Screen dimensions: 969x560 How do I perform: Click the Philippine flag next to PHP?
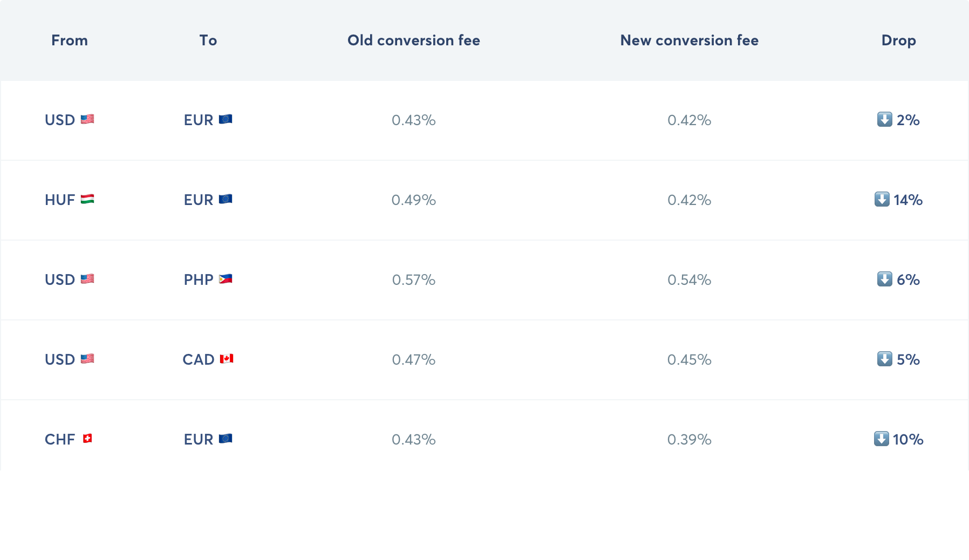click(226, 279)
